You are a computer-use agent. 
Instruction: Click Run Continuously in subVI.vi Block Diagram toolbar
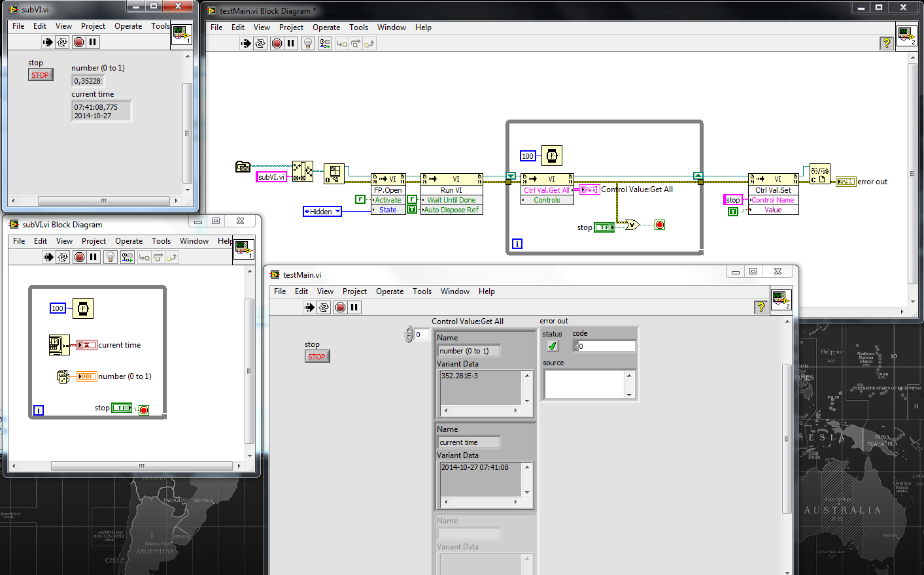(x=63, y=257)
